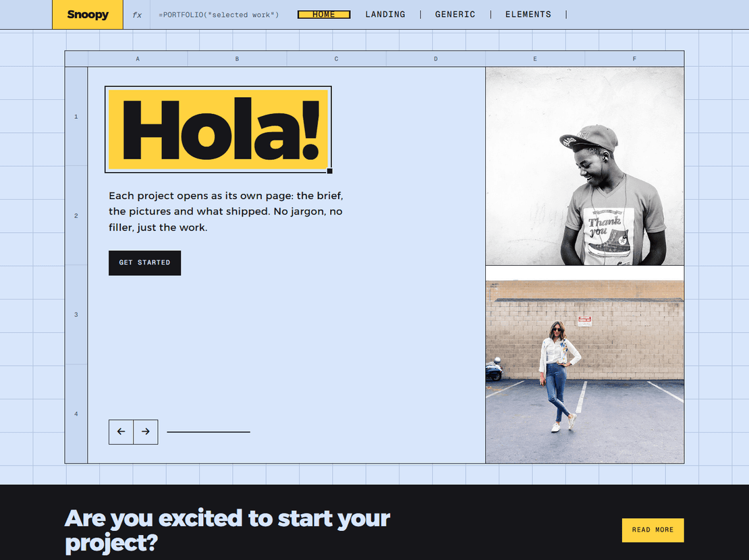Click the Read More button

pyautogui.click(x=653, y=530)
